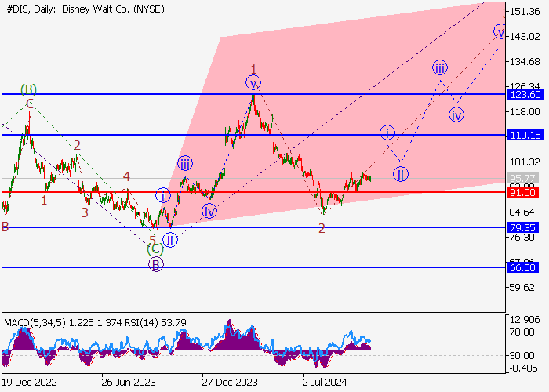Click the MACD(5,34,5) indicator label
The width and height of the screenshot is (549, 392).
[x=35, y=322]
